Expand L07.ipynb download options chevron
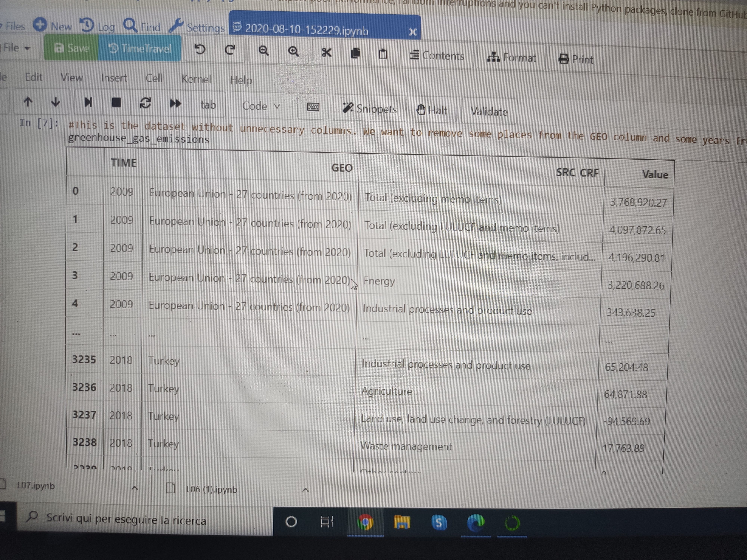747x560 pixels. (134, 488)
